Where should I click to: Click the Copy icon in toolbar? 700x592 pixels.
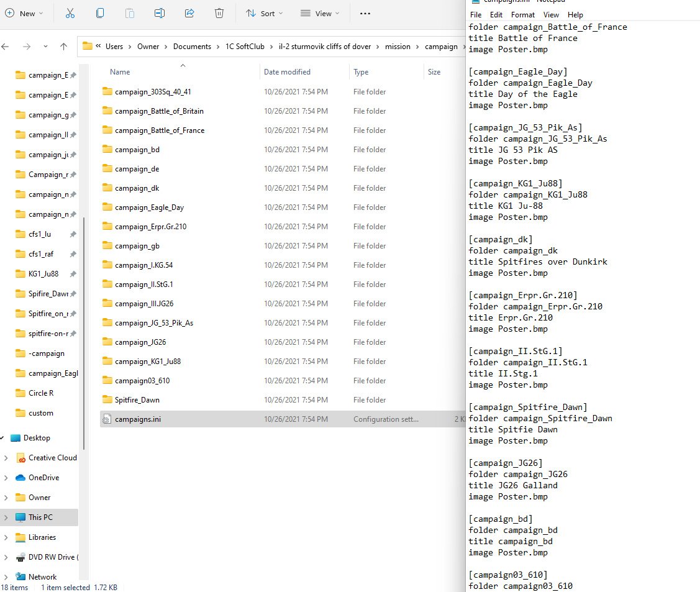point(100,13)
